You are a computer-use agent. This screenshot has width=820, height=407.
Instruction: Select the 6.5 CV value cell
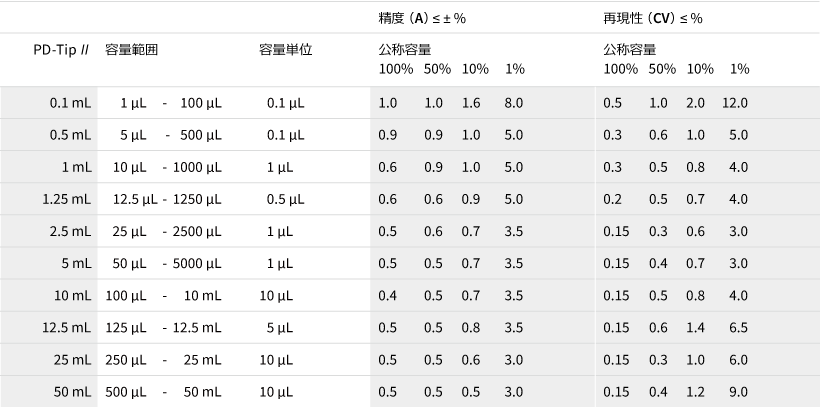pyautogui.click(x=738, y=328)
